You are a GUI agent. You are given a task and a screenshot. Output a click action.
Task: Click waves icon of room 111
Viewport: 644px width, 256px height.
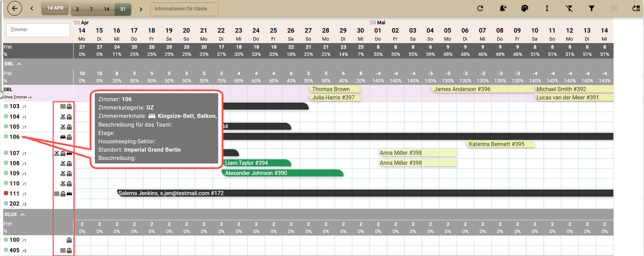coord(57,193)
